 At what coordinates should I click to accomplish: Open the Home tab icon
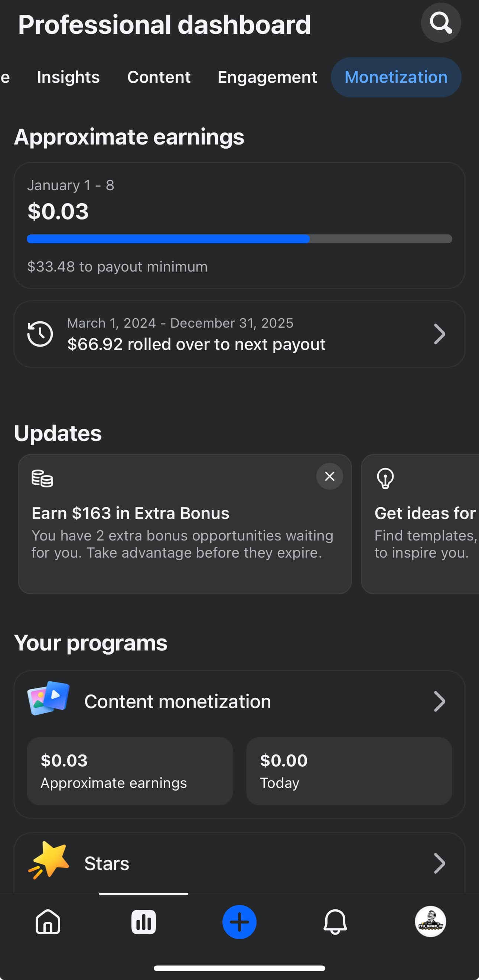click(48, 921)
